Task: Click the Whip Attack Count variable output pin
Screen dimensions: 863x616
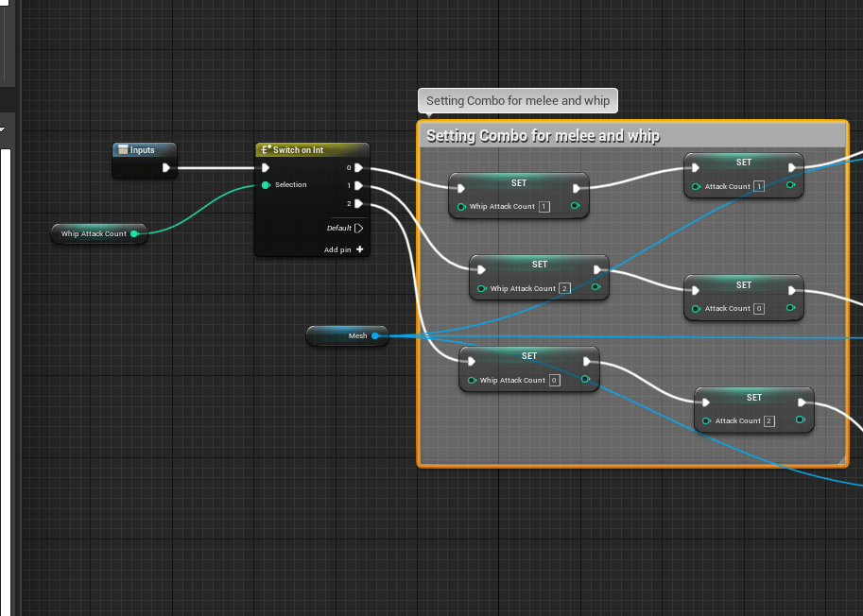Action: (x=134, y=233)
